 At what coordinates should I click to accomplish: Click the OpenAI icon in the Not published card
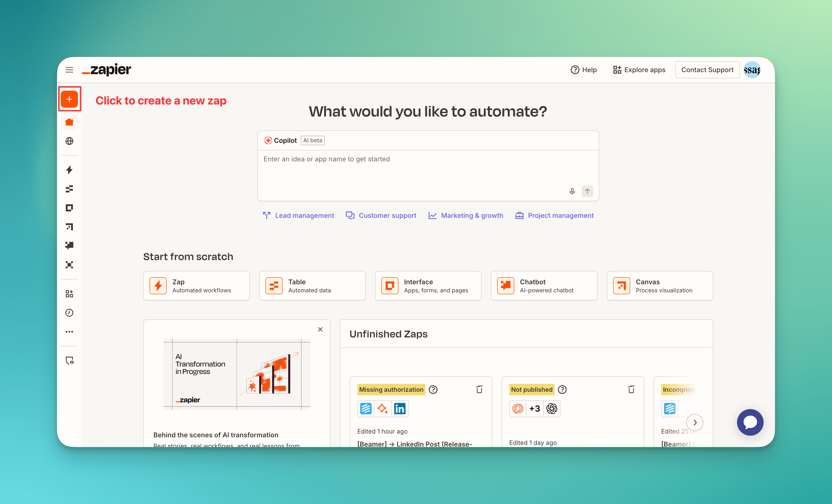552,409
